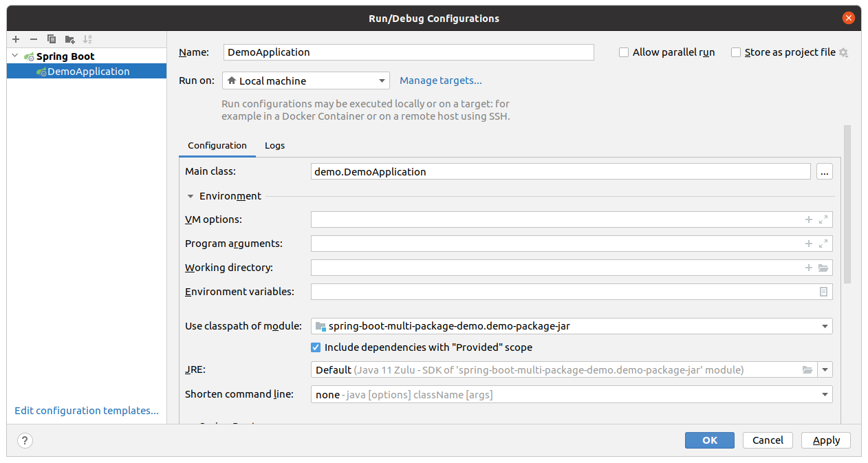This screenshot has height=463, width=868.
Task: Click the Apply button
Action: click(826, 440)
